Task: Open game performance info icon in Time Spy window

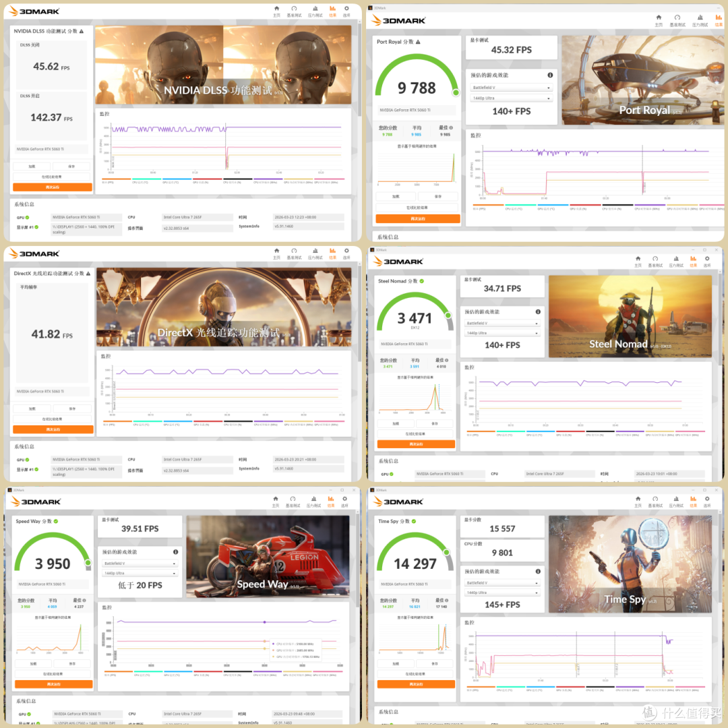Action: (x=538, y=572)
